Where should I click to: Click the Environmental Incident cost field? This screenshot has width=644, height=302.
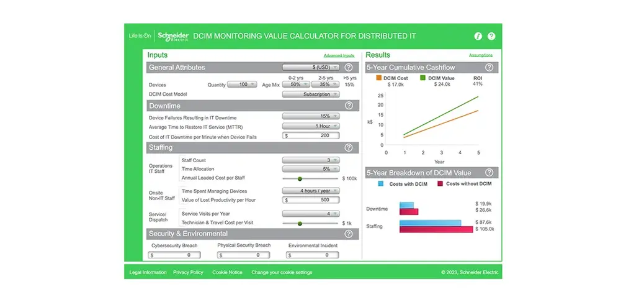[313, 255]
